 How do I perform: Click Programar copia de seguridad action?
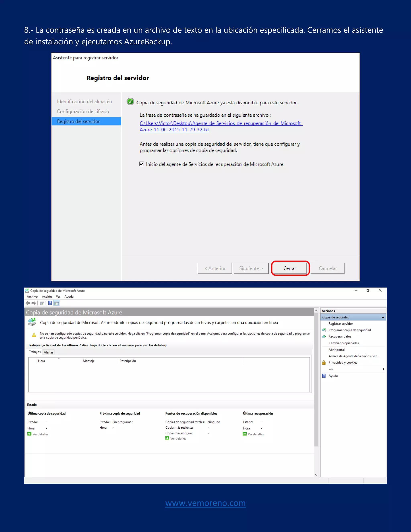point(349,330)
